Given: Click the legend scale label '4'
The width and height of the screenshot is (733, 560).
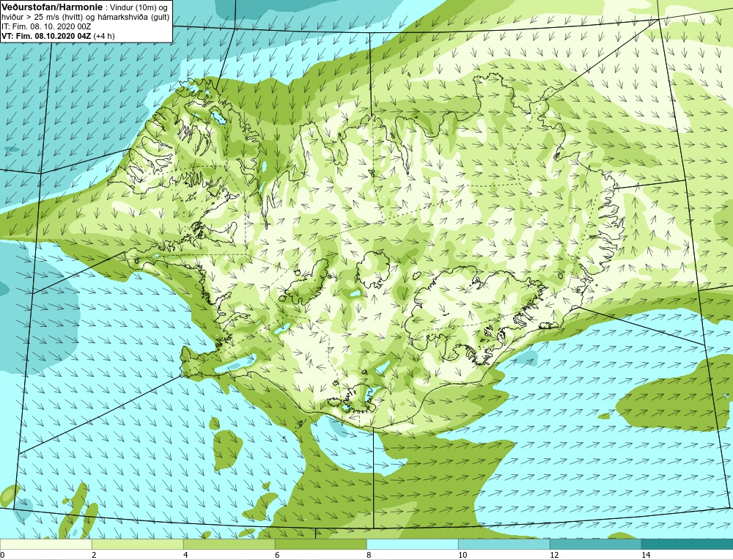Looking at the screenshot, I should 185,555.
